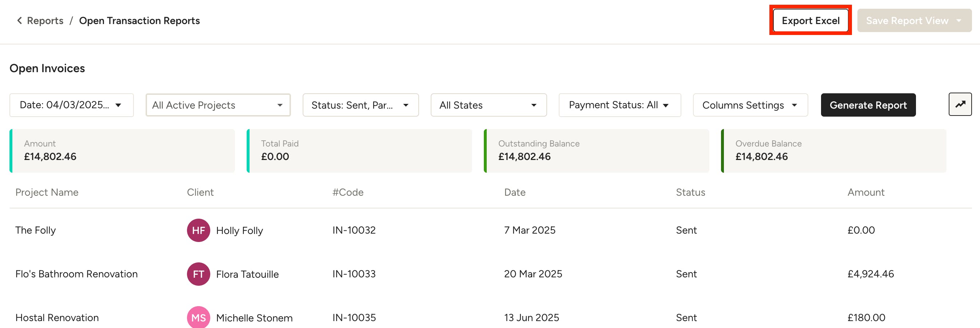
Task: Select the Hostal Renovation project row
Action: (490, 317)
